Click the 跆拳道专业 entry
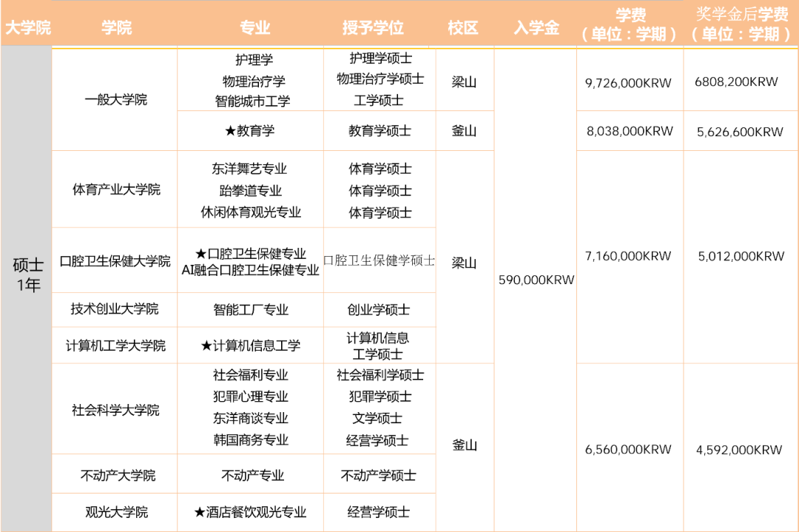Viewport: 799px width, 532px height. click(249, 189)
